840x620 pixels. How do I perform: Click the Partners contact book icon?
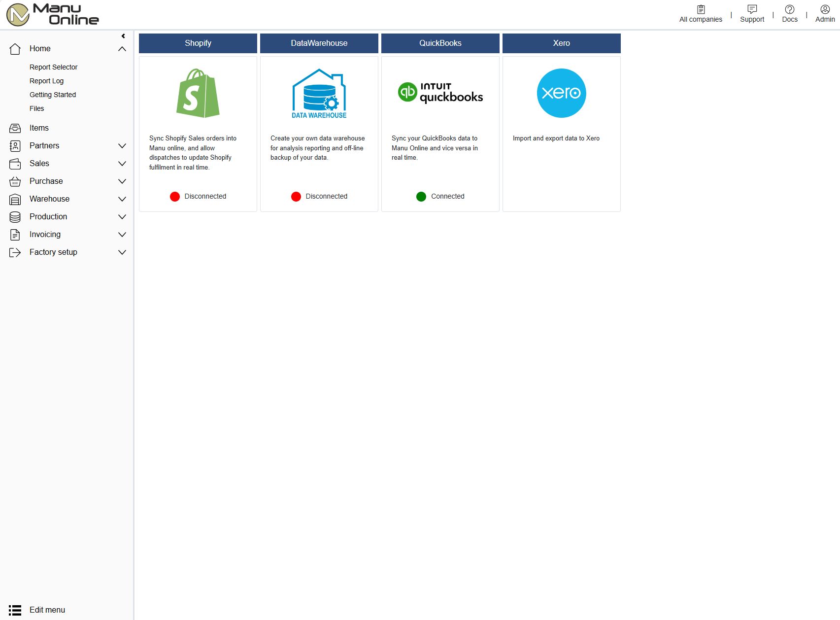pos(15,146)
